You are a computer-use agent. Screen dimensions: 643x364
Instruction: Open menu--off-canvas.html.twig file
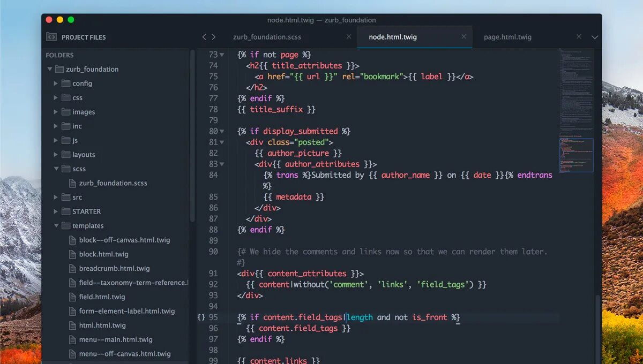[x=125, y=354]
